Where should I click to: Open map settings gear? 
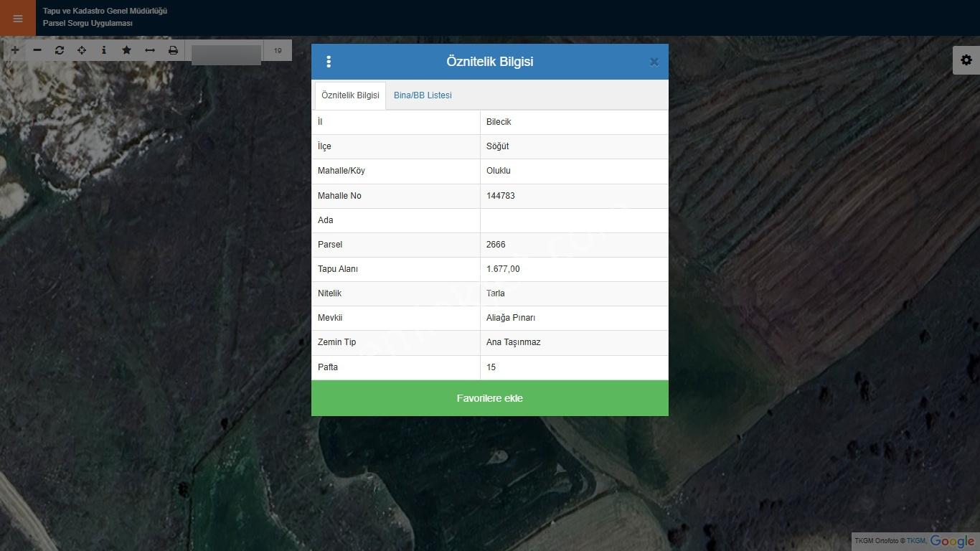pos(966,60)
